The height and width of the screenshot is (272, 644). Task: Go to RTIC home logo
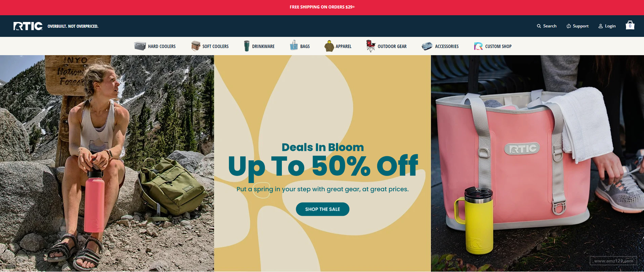(28, 26)
